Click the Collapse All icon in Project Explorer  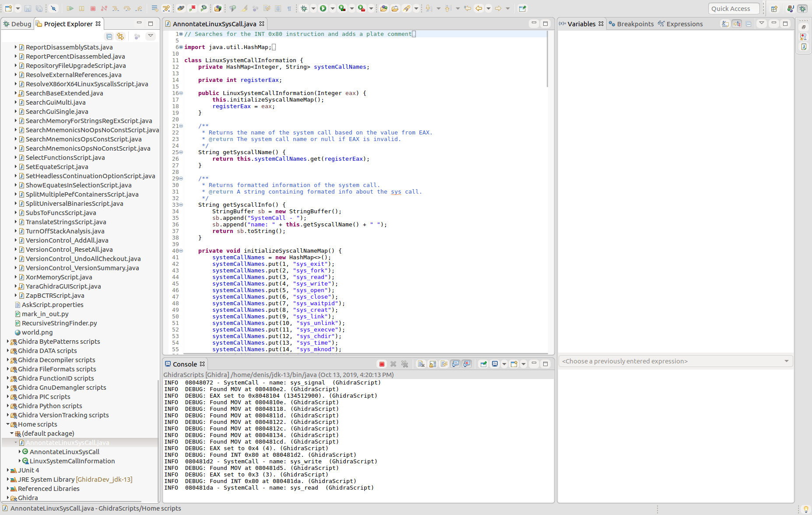click(x=109, y=36)
